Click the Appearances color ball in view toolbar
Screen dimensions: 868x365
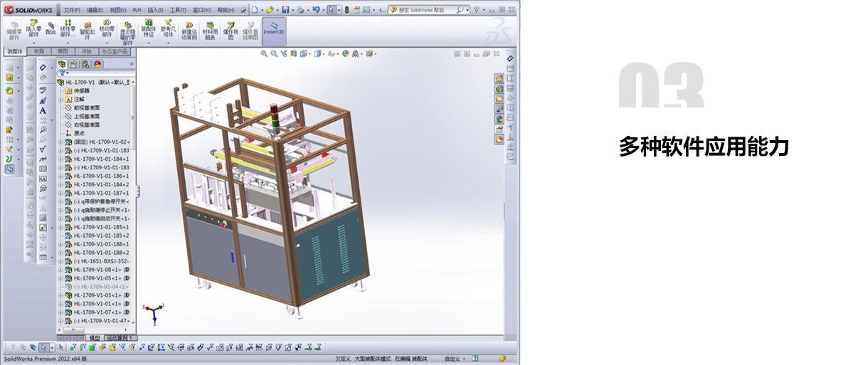pos(345,53)
